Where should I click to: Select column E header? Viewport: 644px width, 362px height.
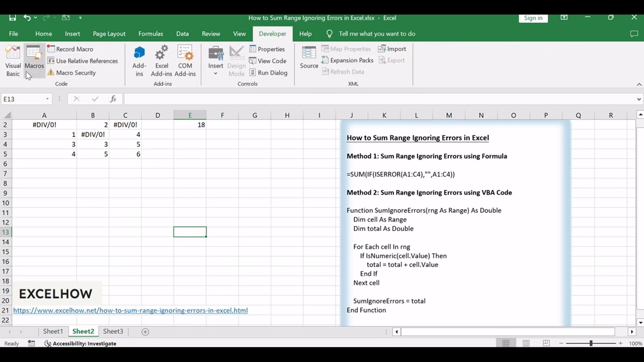pyautogui.click(x=190, y=115)
